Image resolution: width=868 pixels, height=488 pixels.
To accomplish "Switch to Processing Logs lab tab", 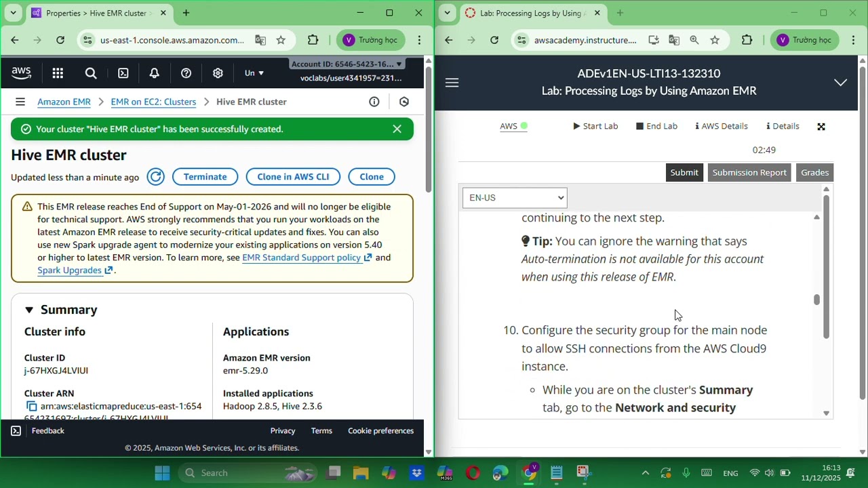I will pyautogui.click(x=533, y=13).
